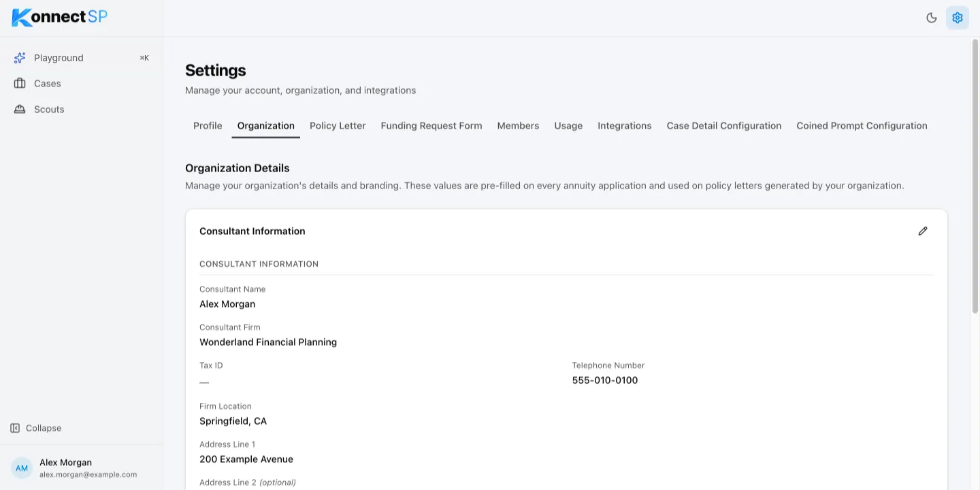
Task: Click the Scouts hat icon
Action: (20, 110)
